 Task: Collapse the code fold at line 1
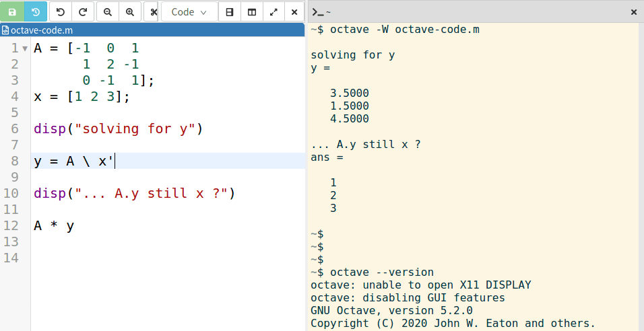(x=25, y=49)
